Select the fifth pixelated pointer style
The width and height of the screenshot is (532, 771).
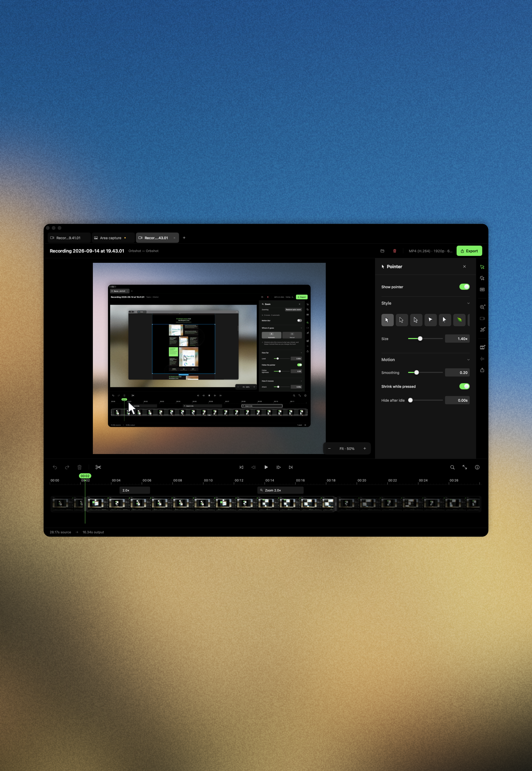pyautogui.click(x=445, y=320)
